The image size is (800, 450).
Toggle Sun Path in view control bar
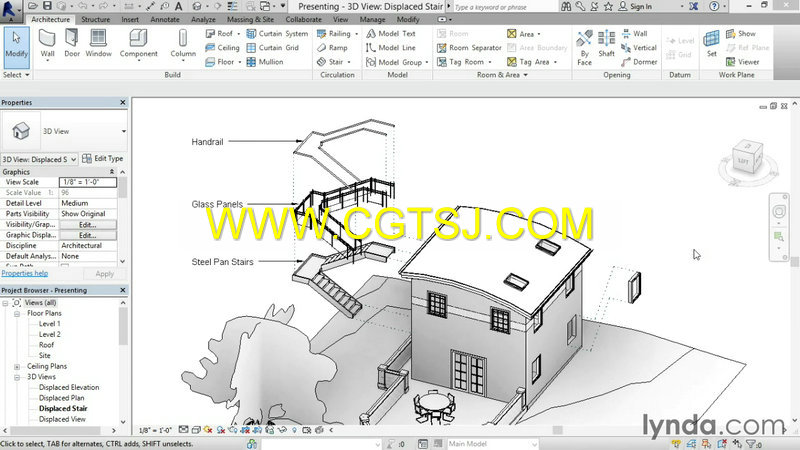point(208,430)
